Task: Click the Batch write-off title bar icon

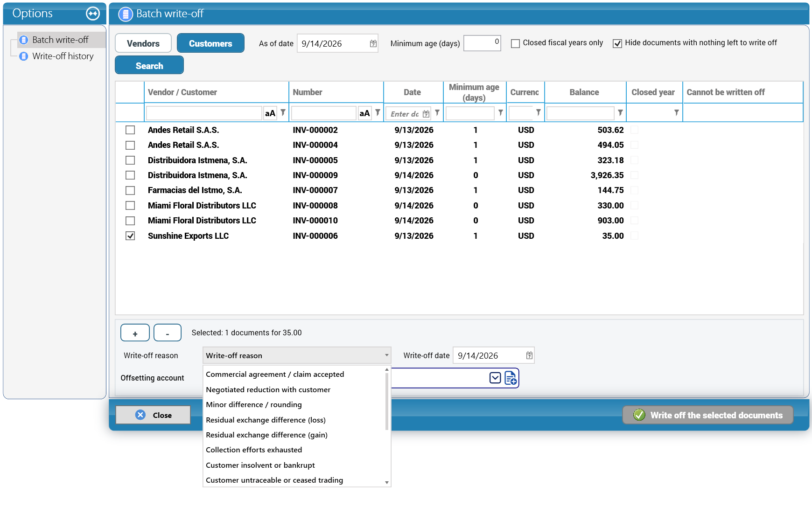Action: point(126,14)
